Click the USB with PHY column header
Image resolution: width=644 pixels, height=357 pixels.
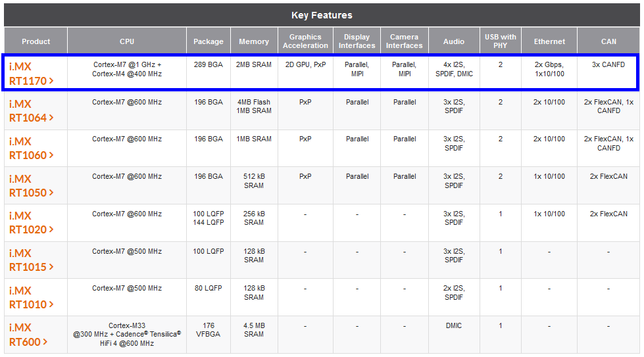[x=500, y=41]
